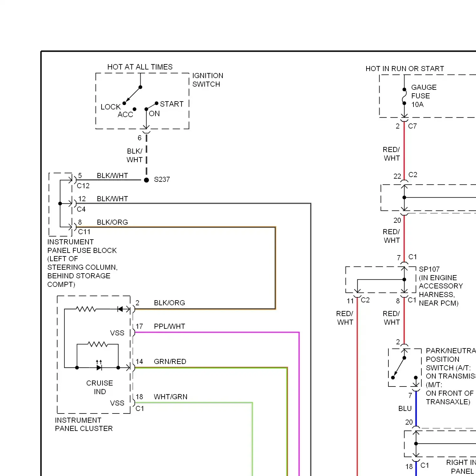Click the ignition switch contact arm symbol
Viewport: 476px width, 476px height.
point(132,95)
